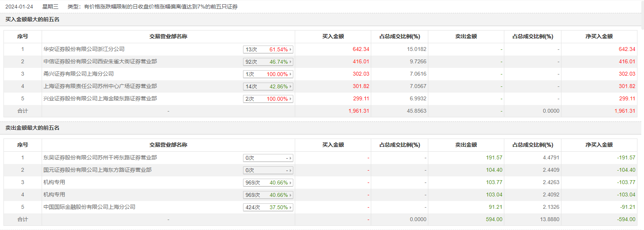Expand 0次 dropdown for 国元证券 row
Viewport: 644px width, 230px height.
point(268,170)
